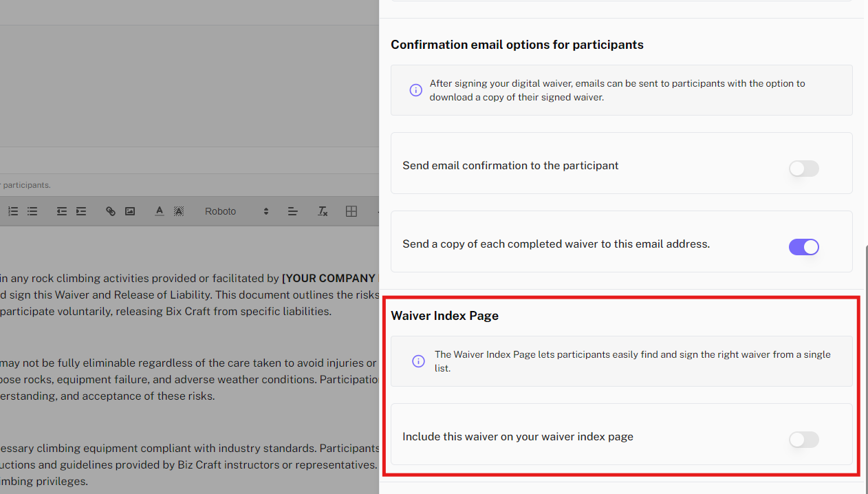
Task: Toggle include this waiver on index page
Action: click(x=803, y=440)
